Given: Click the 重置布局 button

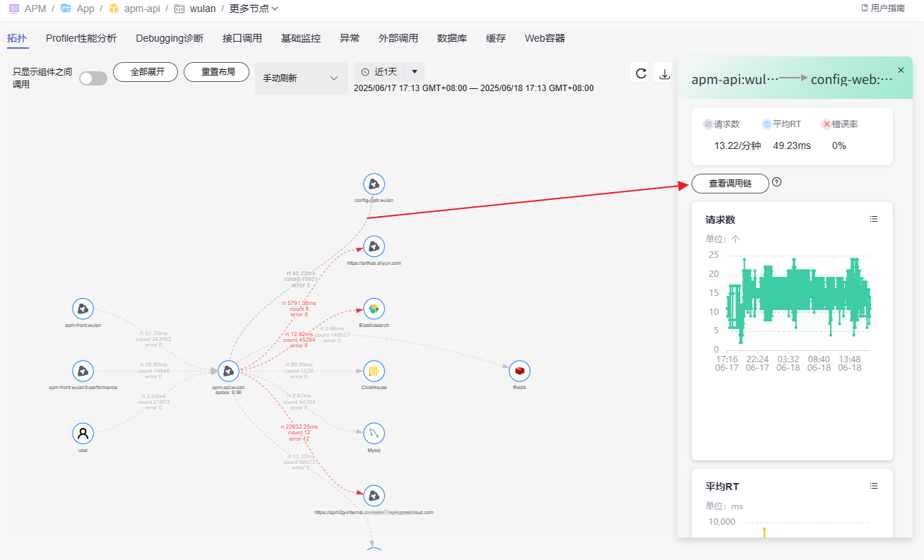Looking at the screenshot, I should pyautogui.click(x=216, y=72).
